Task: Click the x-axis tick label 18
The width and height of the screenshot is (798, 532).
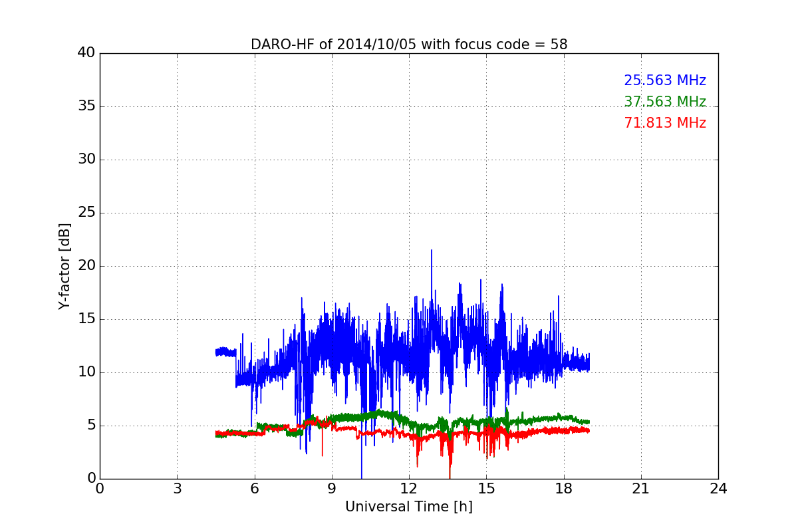Action: click(x=564, y=489)
